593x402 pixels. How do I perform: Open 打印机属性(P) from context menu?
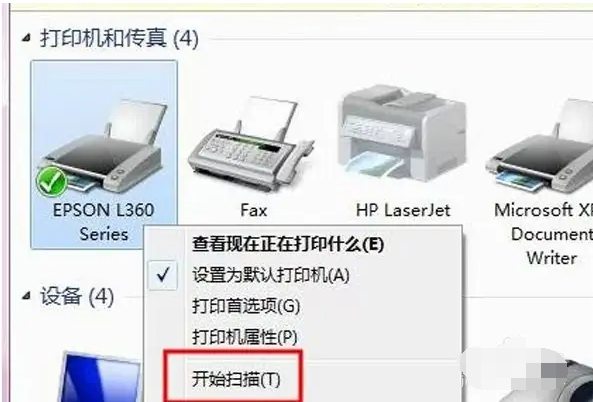[245, 337]
